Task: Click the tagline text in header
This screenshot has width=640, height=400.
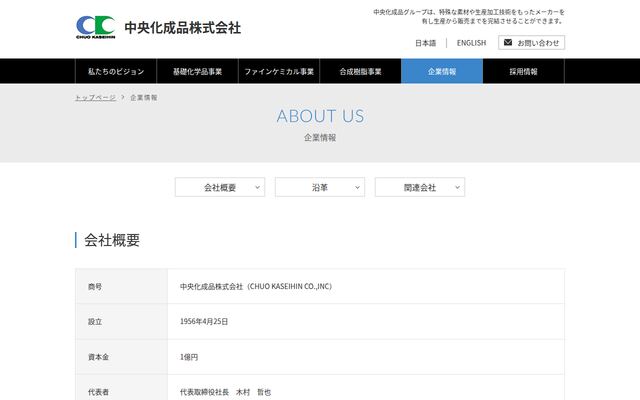Action: (x=469, y=16)
